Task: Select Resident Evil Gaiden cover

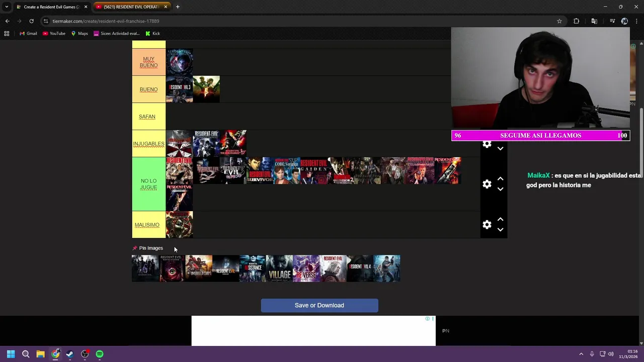Action: 313,171
